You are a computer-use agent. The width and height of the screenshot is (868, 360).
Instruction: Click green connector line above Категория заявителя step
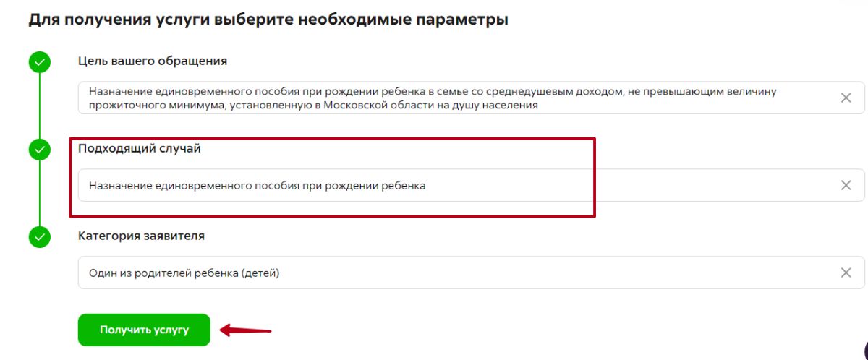tap(40, 193)
